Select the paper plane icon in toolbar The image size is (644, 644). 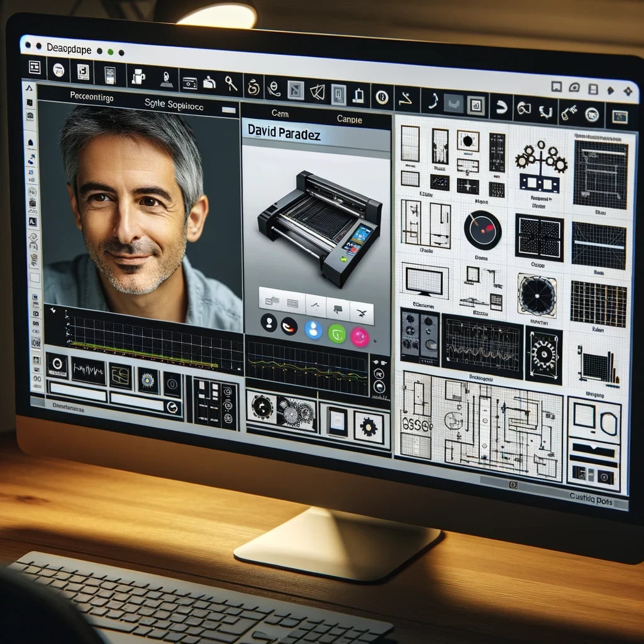point(318,92)
